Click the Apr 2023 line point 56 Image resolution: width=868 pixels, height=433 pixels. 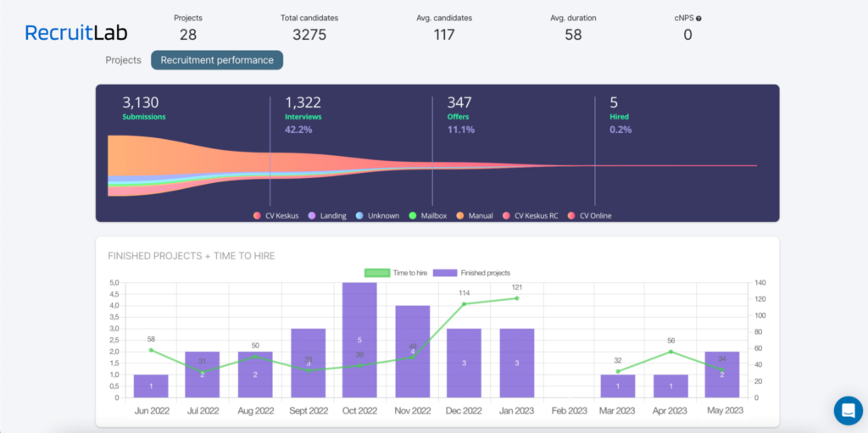pyautogui.click(x=671, y=352)
